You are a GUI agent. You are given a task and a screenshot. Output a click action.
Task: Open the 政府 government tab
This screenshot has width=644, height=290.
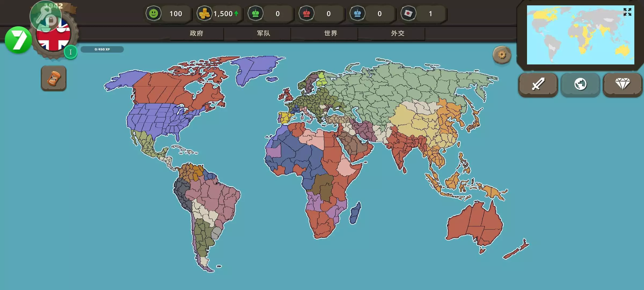coord(196,33)
